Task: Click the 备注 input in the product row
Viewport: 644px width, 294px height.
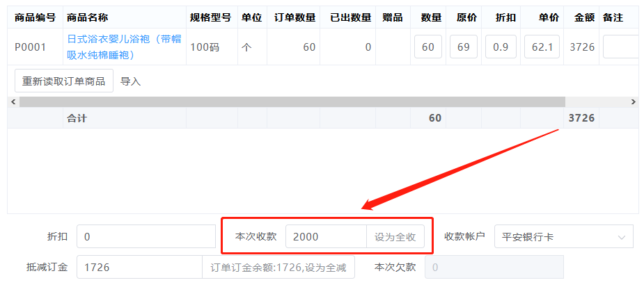Action: (x=621, y=47)
